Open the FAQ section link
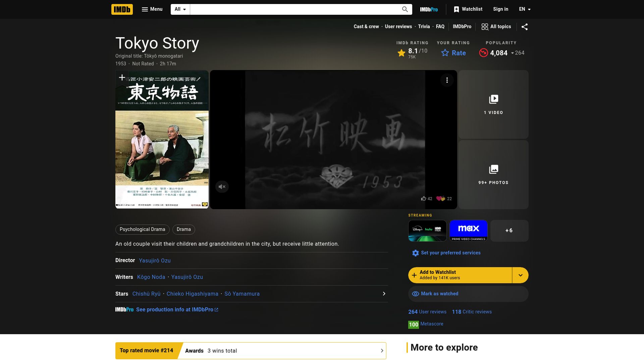The image size is (644, 362). (440, 26)
